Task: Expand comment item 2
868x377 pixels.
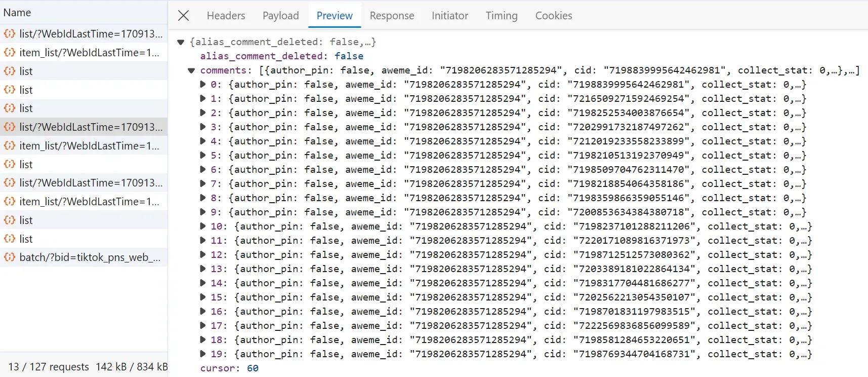Action: point(203,112)
